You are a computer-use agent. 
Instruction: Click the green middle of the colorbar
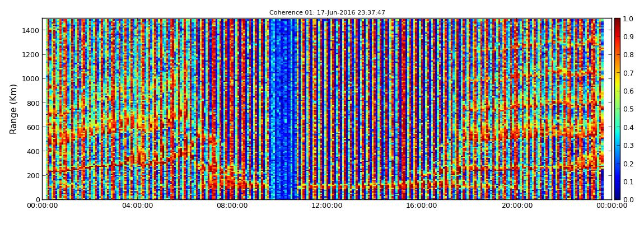point(617,109)
